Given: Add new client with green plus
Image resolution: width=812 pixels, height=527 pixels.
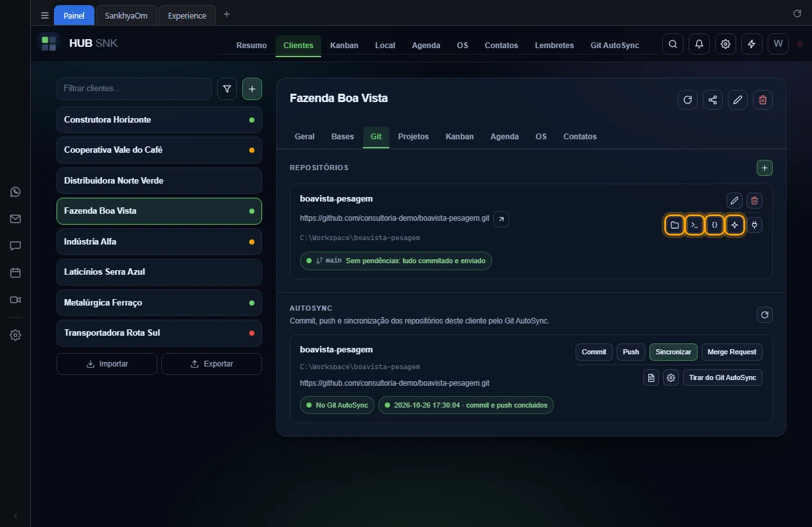Looking at the screenshot, I should (x=252, y=89).
